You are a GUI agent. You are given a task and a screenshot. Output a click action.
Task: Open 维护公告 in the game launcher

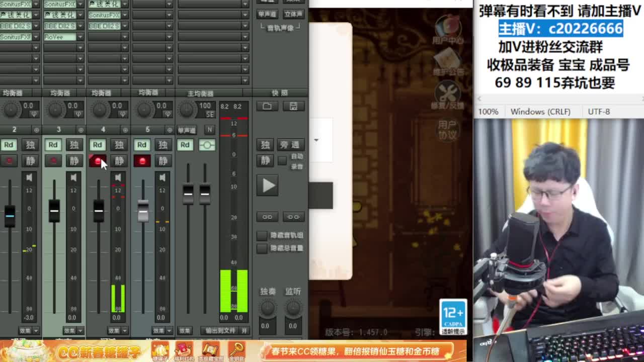pos(448,63)
